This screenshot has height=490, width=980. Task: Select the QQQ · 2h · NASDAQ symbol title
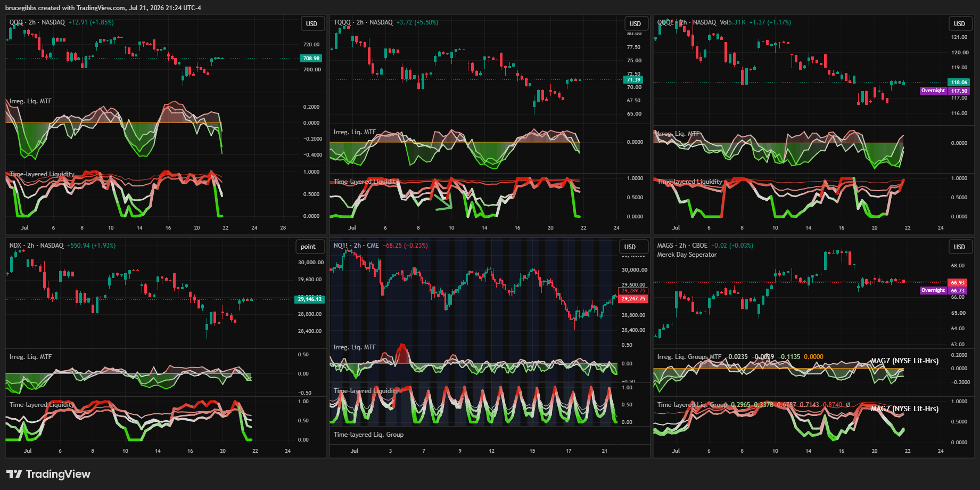(37, 22)
